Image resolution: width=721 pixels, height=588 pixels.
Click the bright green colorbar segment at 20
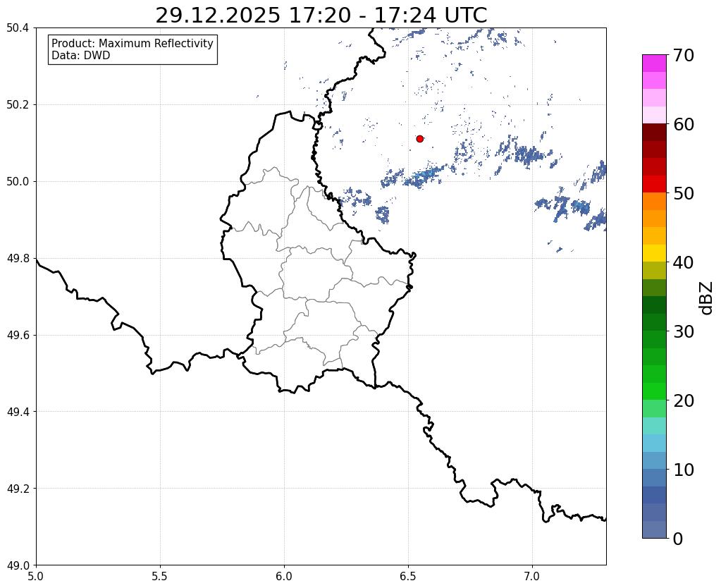[x=654, y=391]
